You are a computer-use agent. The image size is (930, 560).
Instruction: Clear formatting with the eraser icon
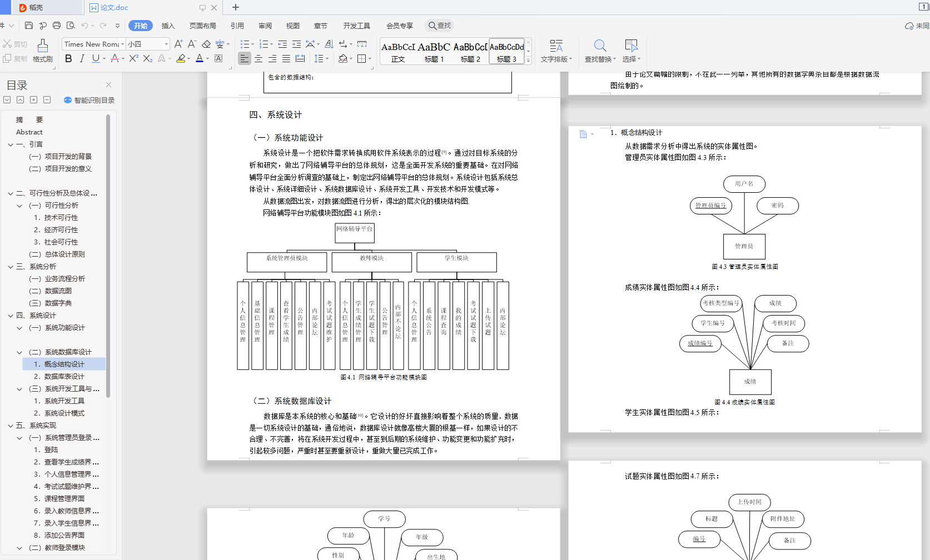tap(206, 44)
